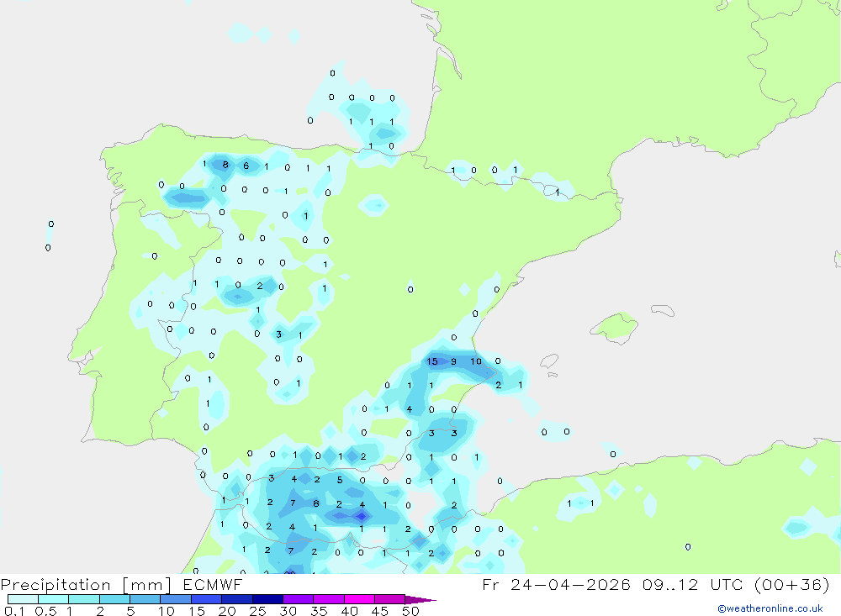This screenshot has height=616, width=841.
Task: Click the '5' precipitation value on the map
Action: [340, 480]
